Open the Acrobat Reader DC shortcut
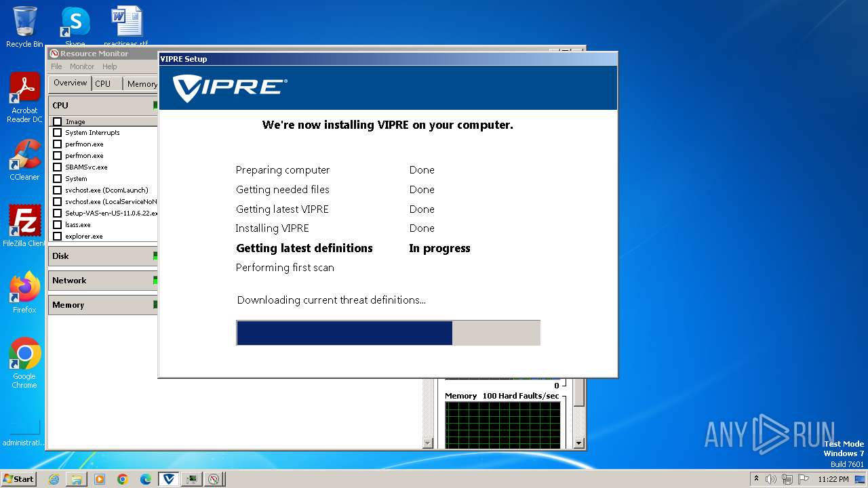Image resolution: width=868 pixels, height=488 pixels. coord(24,98)
